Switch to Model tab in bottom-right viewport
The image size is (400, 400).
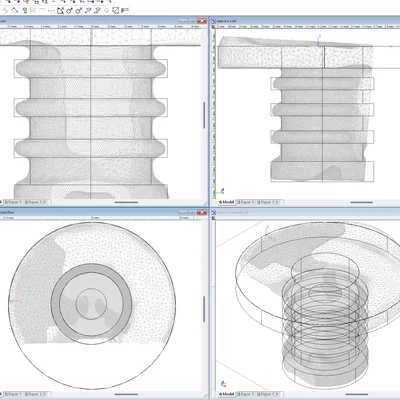coord(226,394)
